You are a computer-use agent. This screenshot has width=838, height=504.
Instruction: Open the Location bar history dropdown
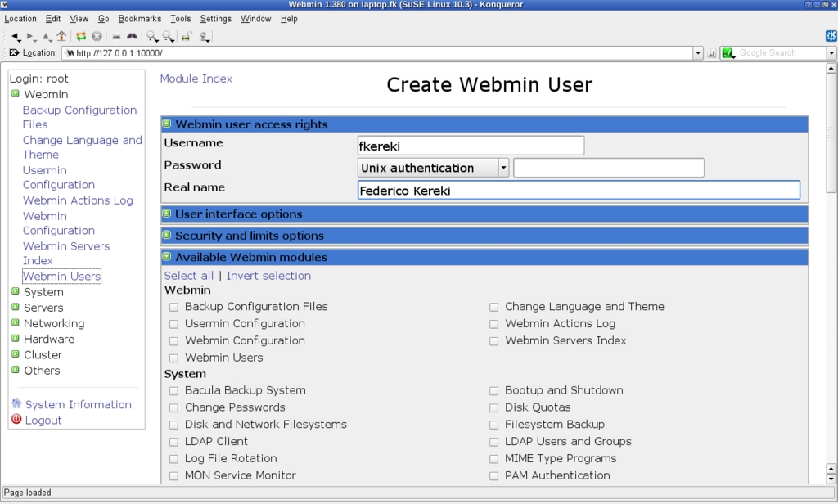pos(697,52)
